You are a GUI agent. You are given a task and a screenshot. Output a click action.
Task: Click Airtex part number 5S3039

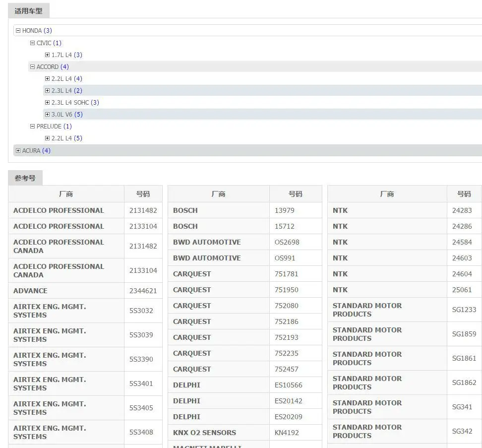[x=141, y=335]
